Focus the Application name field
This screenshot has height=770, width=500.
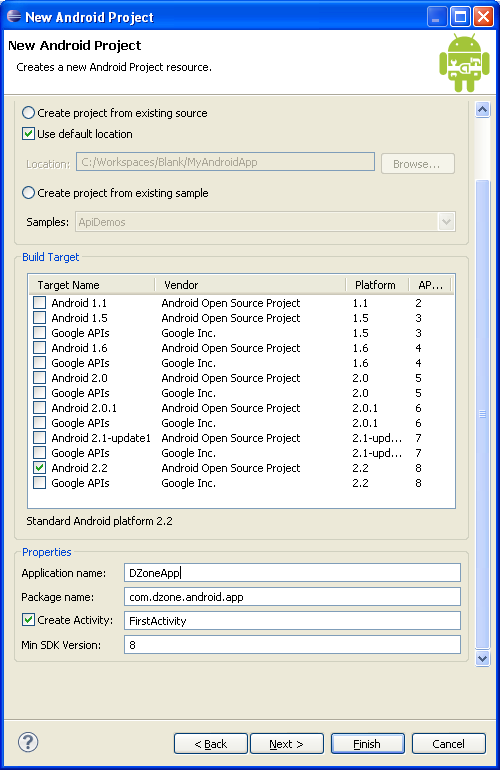pyautogui.click(x=292, y=573)
